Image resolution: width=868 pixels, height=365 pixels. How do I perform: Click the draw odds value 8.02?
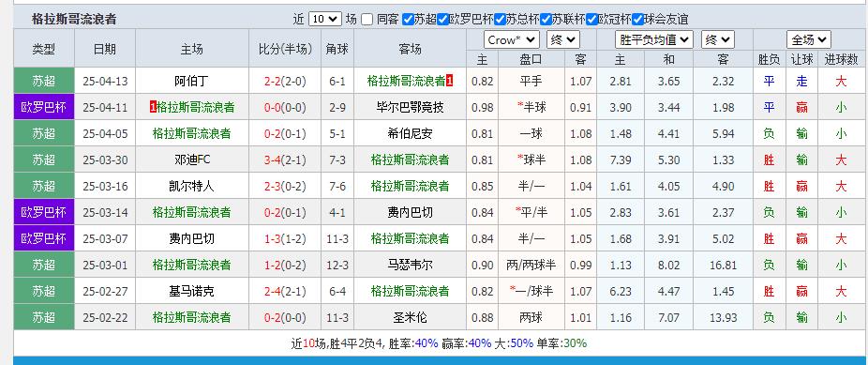[x=668, y=266]
